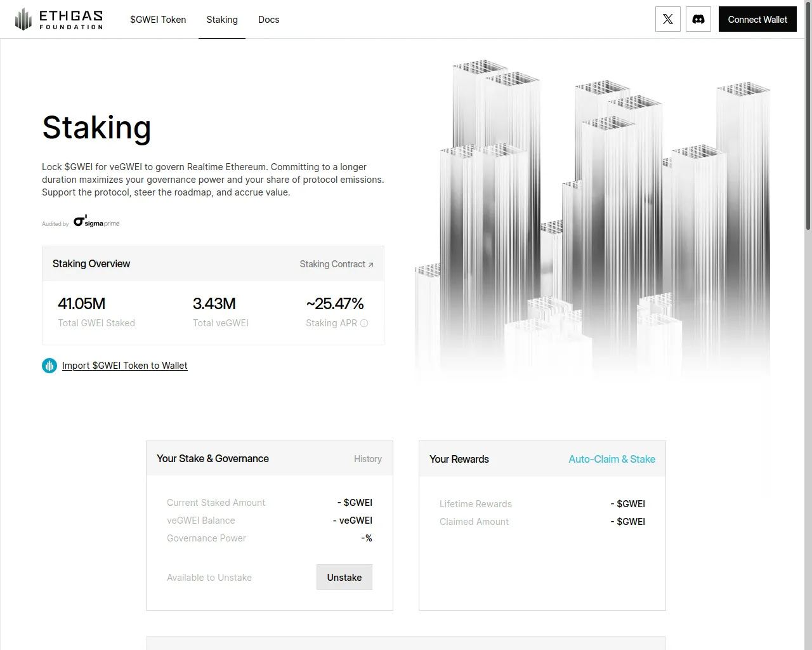Click the Staking APR info icon

tap(364, 323)
